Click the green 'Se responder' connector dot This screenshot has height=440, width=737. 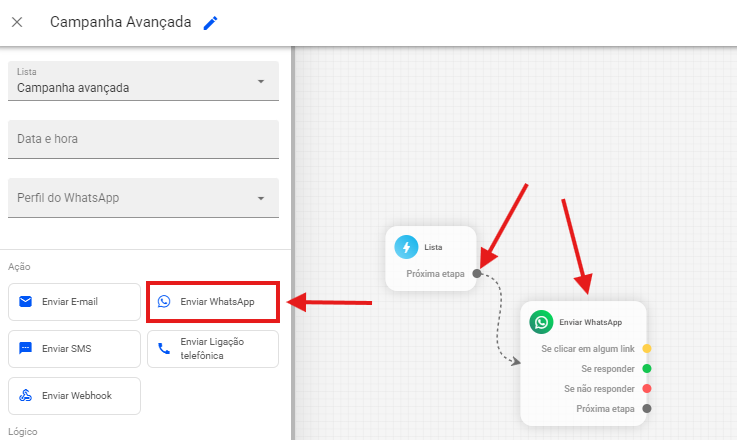tap(647, 369)
